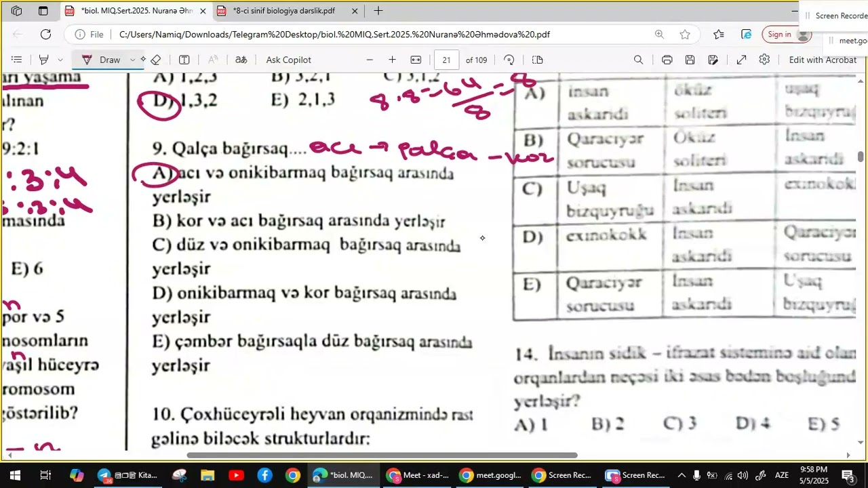Open Telegram taskbar item
The image size is (868, 488).
click(x=127, y=475)
